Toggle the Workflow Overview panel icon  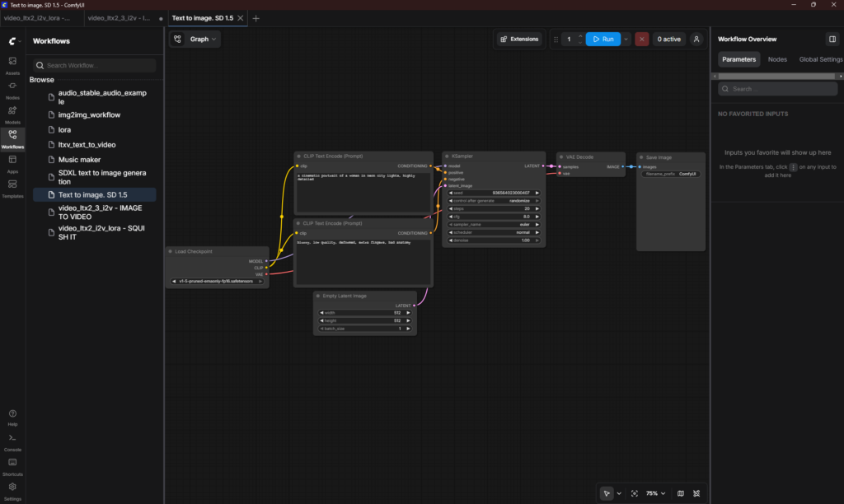coord(832,39)
